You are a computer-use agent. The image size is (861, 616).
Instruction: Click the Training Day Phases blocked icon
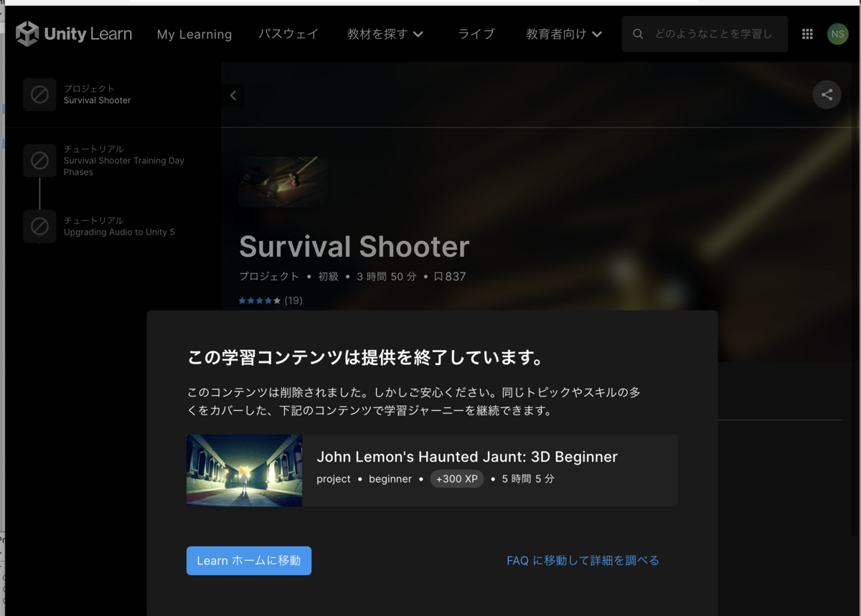click(39, 161)
